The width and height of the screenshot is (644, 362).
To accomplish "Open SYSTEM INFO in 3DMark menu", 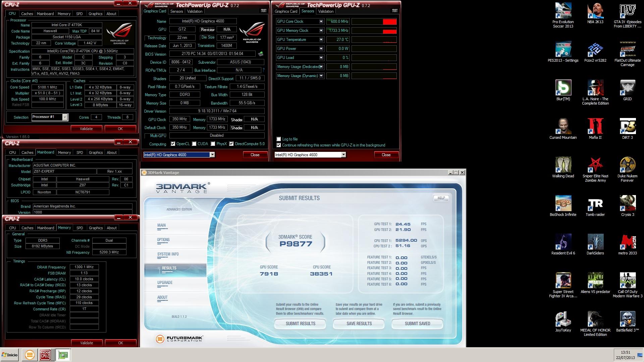I will tap(168, 254).
